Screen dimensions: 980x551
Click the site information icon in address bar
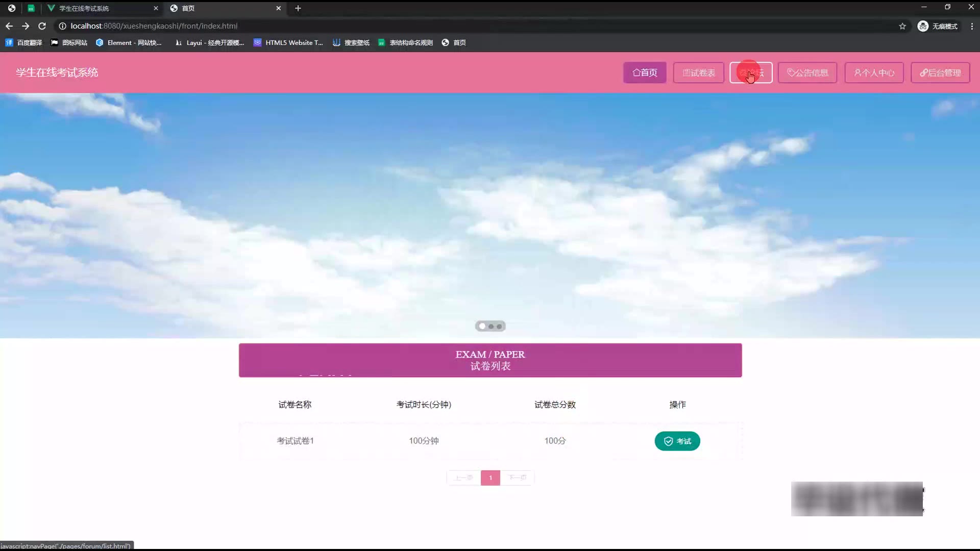click(62, 26)
